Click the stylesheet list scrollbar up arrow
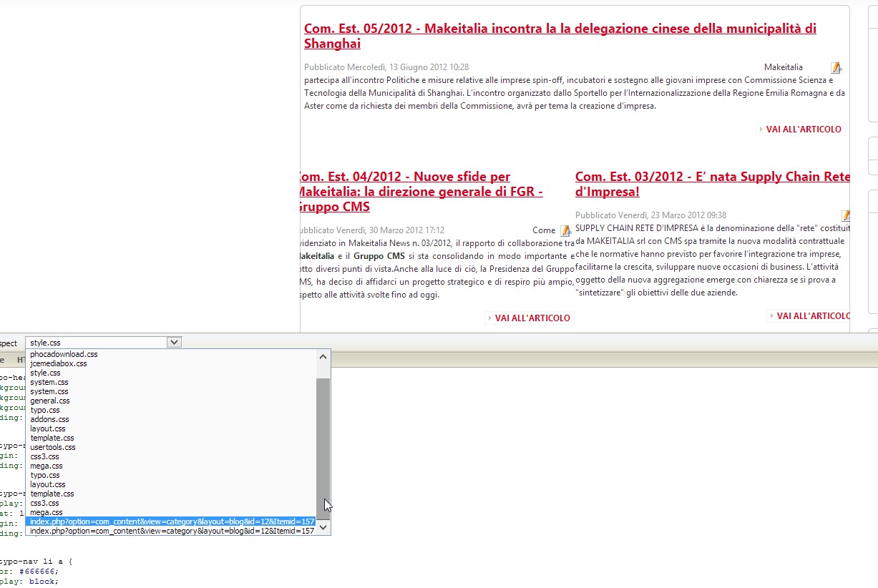The height and width of the screenshot is (588, 878). click(323, 356)
